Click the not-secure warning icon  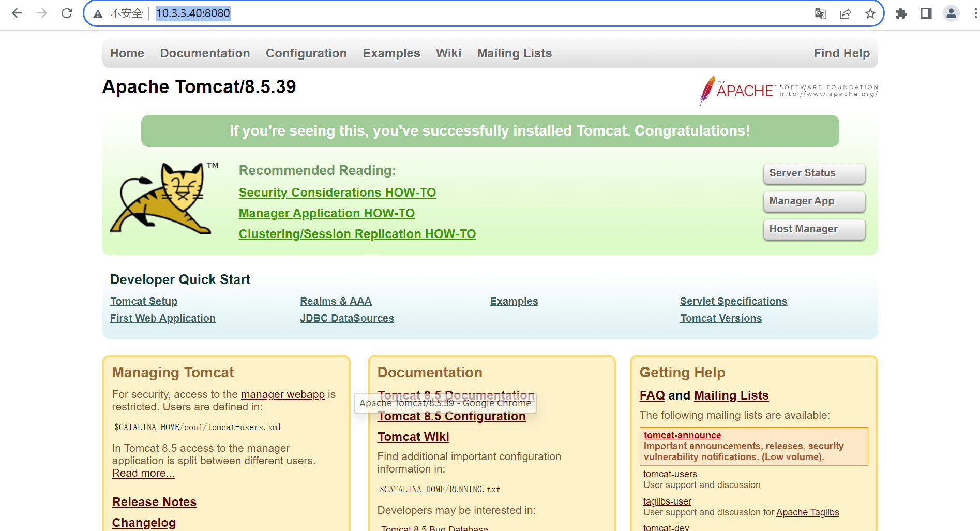coord(98,14)
